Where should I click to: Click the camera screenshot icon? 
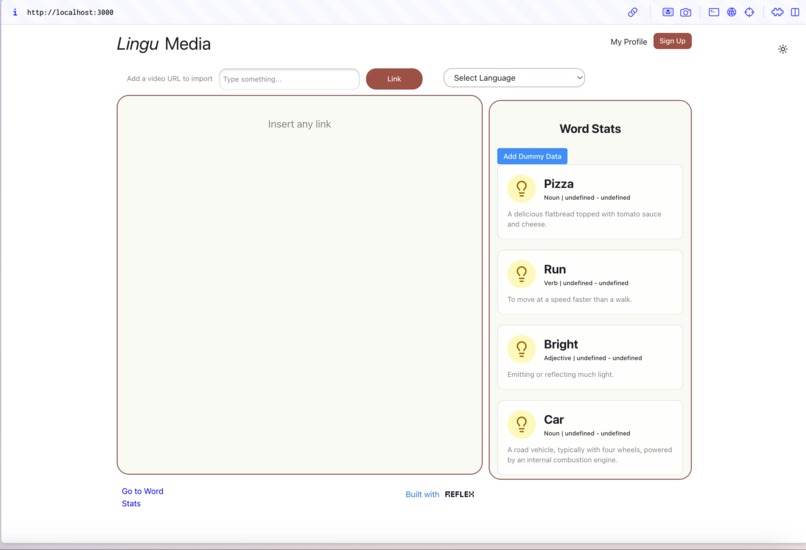coord(686,12)
